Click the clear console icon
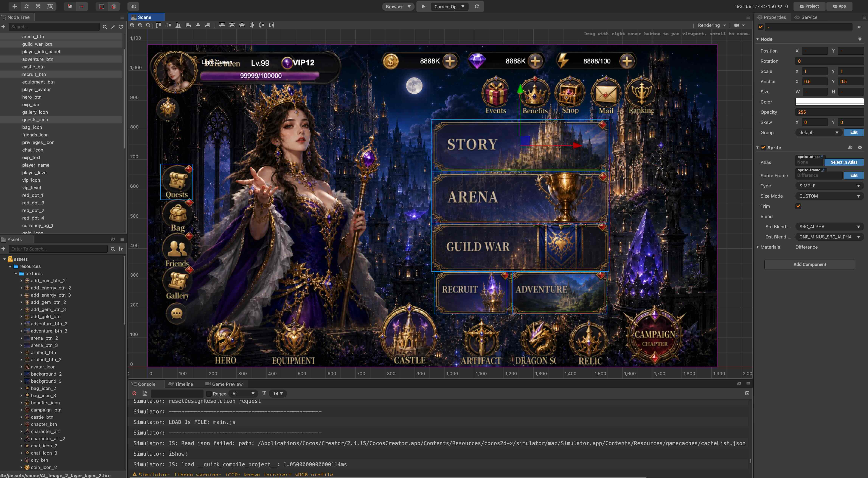Screen dimensions: 868x478 (x=134, y=393)
